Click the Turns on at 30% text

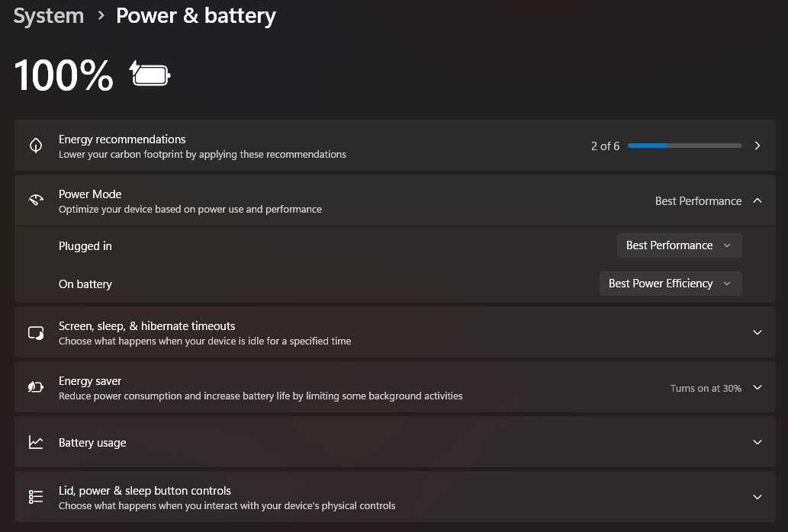click(704, 387)
